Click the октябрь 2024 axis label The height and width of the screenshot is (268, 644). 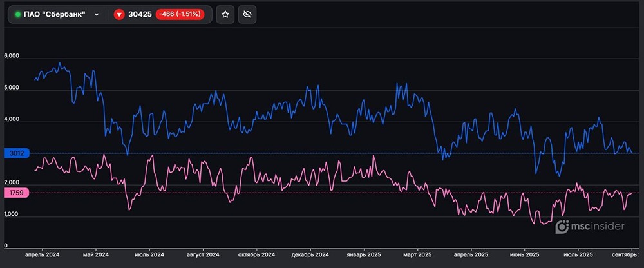256,255
